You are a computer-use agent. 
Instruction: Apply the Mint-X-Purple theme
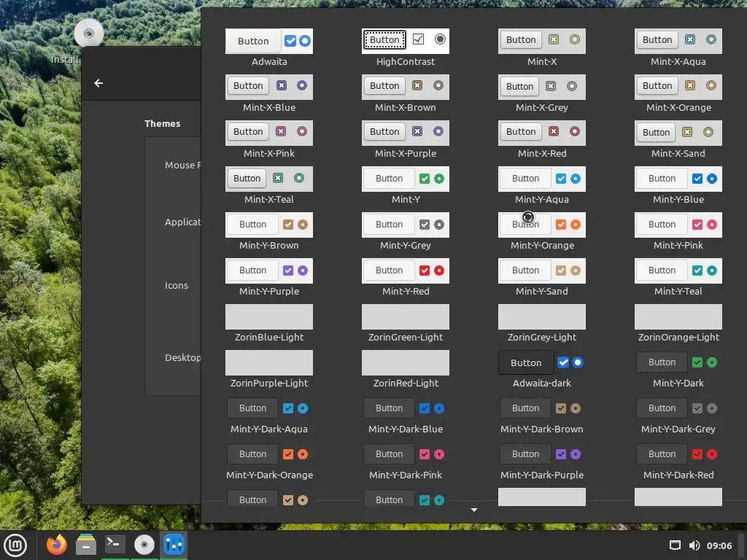pyautogui.click(x=406, y=139)
